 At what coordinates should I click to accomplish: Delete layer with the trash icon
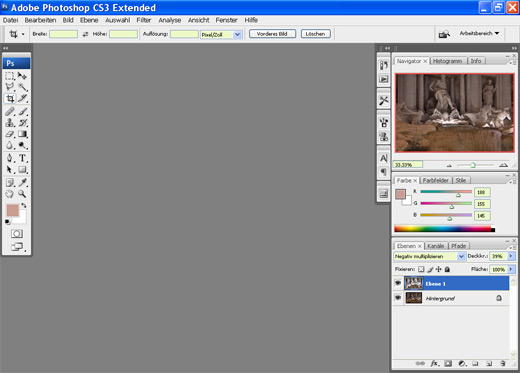point(503,363)
